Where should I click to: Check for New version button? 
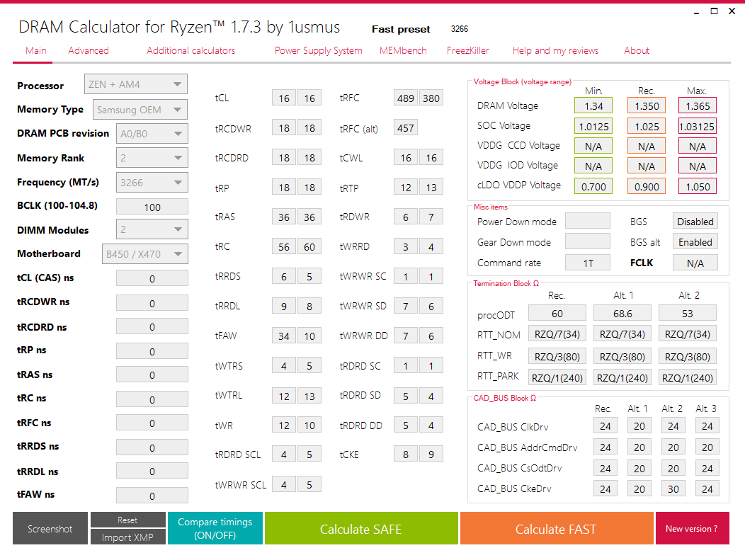tap(692, 528)
